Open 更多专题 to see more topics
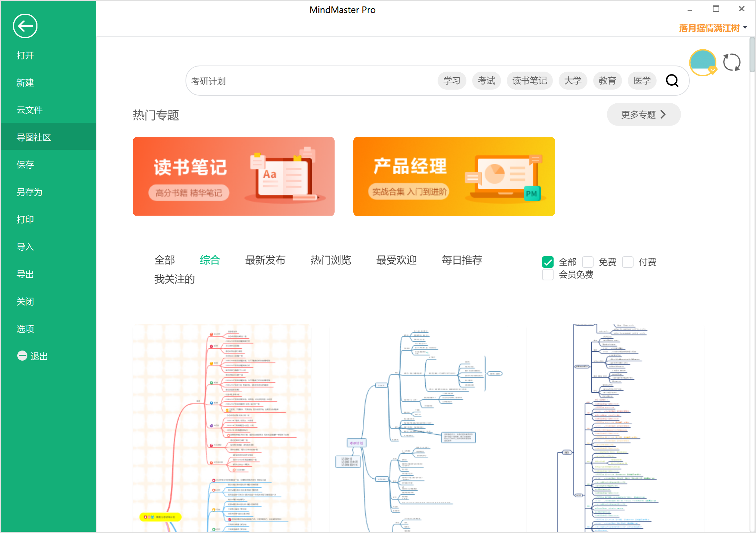Screen dimensions: 756x533 pyautogui.click(x=644, y=114)
